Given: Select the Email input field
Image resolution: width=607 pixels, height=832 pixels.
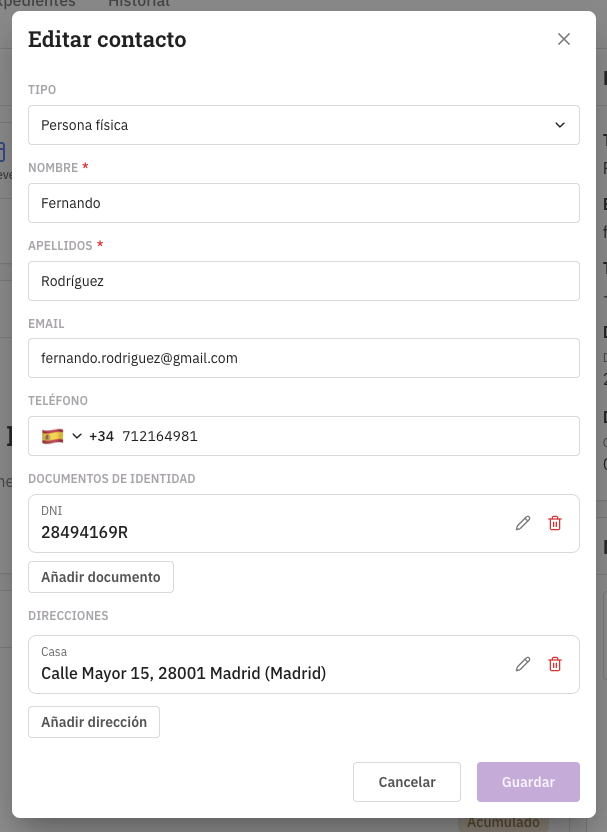Looking at the screenshot, I should (x=304, y=358).
